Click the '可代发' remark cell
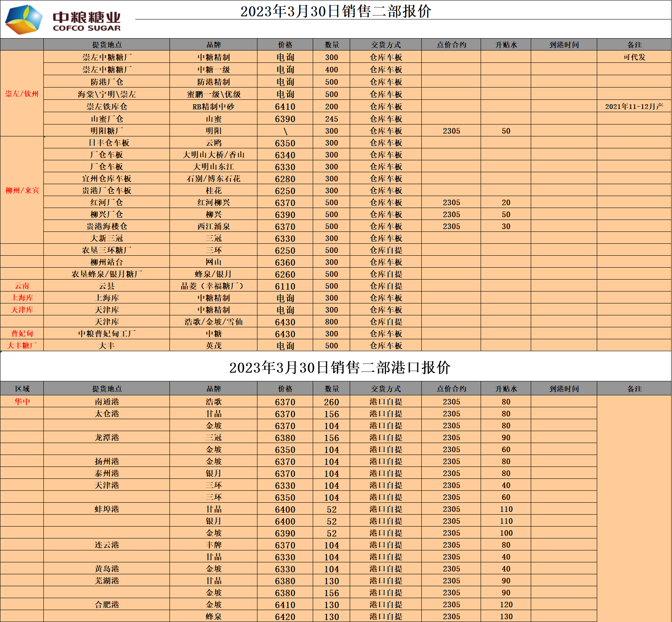672x622 pixels. coord(634,57)
